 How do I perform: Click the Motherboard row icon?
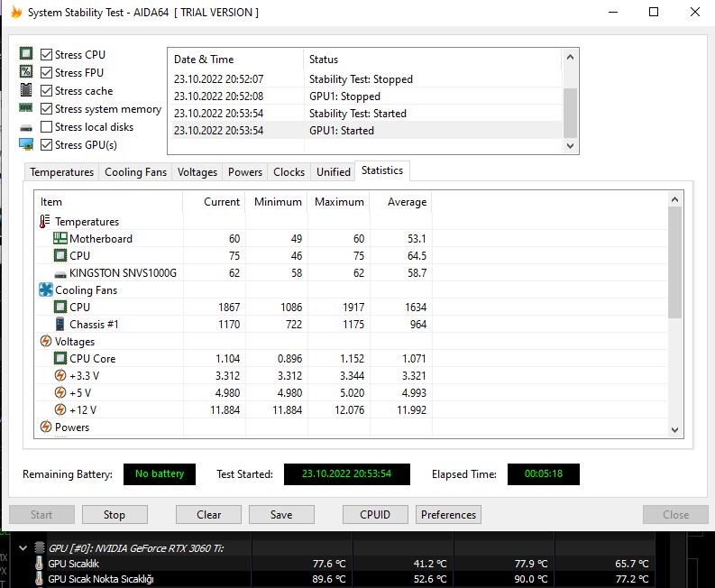point(60,238)
